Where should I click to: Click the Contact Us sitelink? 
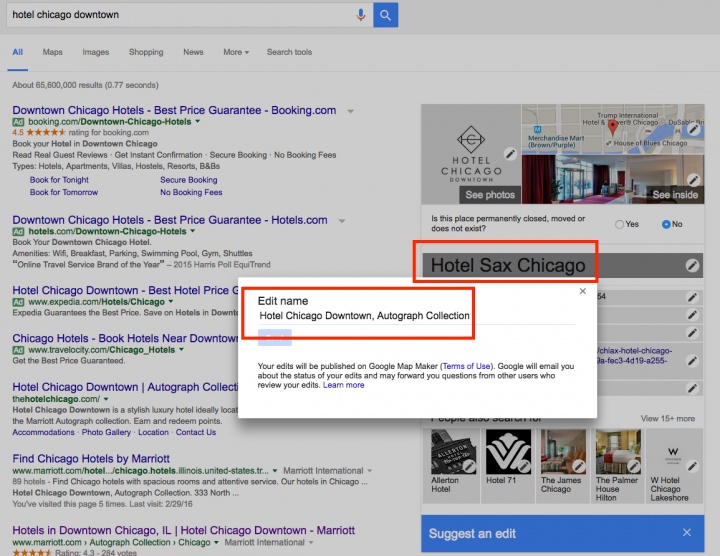[x=196, y=432]
